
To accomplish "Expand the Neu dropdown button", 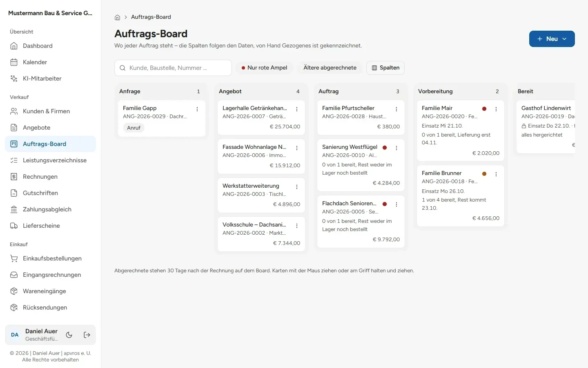I will (552, 39).
